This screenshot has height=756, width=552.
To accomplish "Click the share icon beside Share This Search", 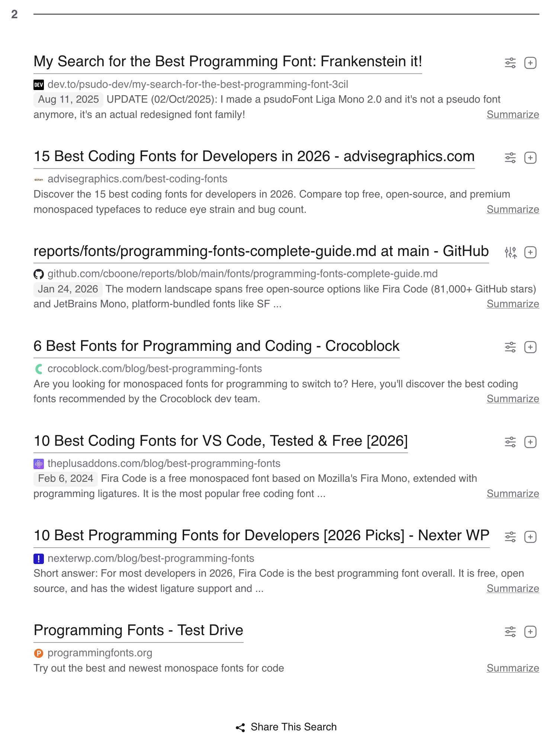I will tap(240, 727).
